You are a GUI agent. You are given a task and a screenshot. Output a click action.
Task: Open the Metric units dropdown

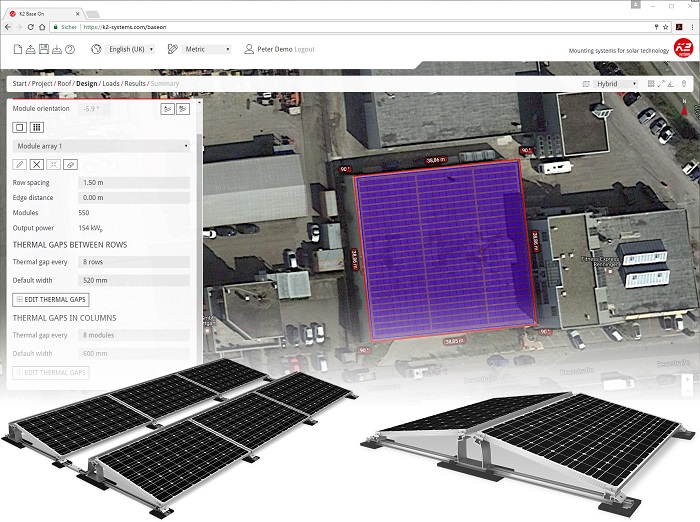[207, 49]
